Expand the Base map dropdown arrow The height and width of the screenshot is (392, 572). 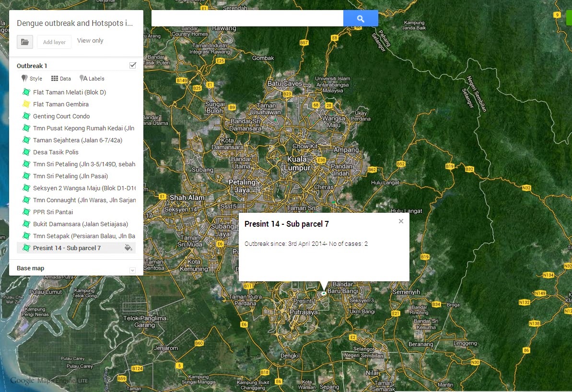pyautogui.click(x=133, y=270)
